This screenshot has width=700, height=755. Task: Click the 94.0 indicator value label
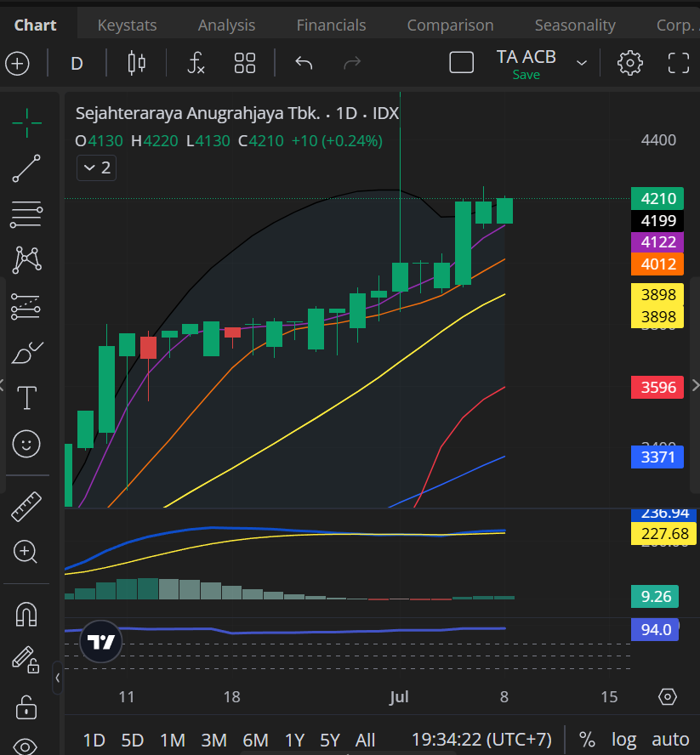point(655,629)
